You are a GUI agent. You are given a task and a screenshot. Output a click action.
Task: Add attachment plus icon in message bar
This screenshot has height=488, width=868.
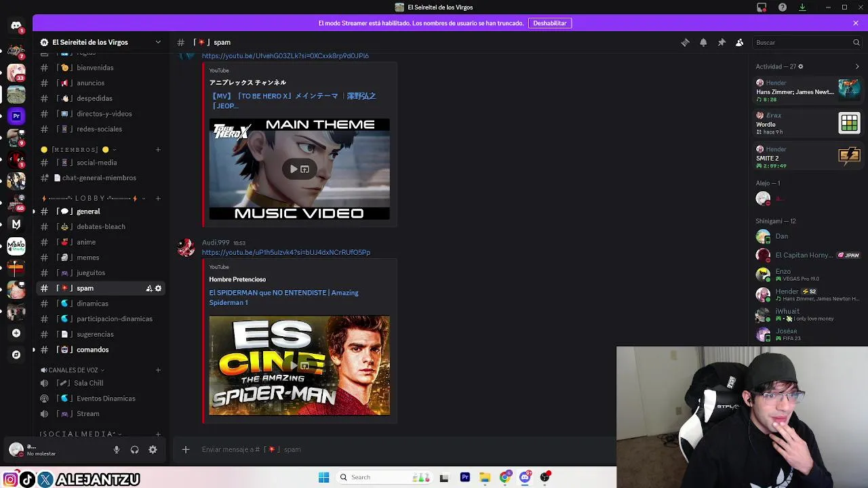click(185, 449)
